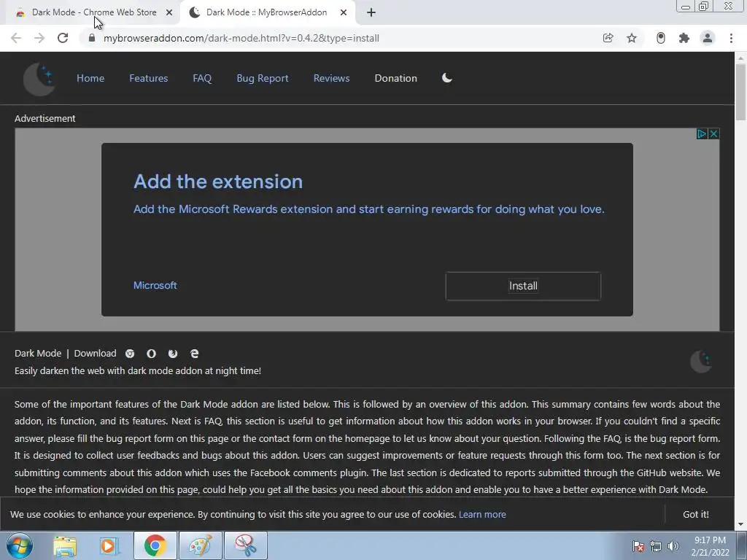Click the lock icon in address bar
This screenshot has height=560, width=747.
click(92, 38)
